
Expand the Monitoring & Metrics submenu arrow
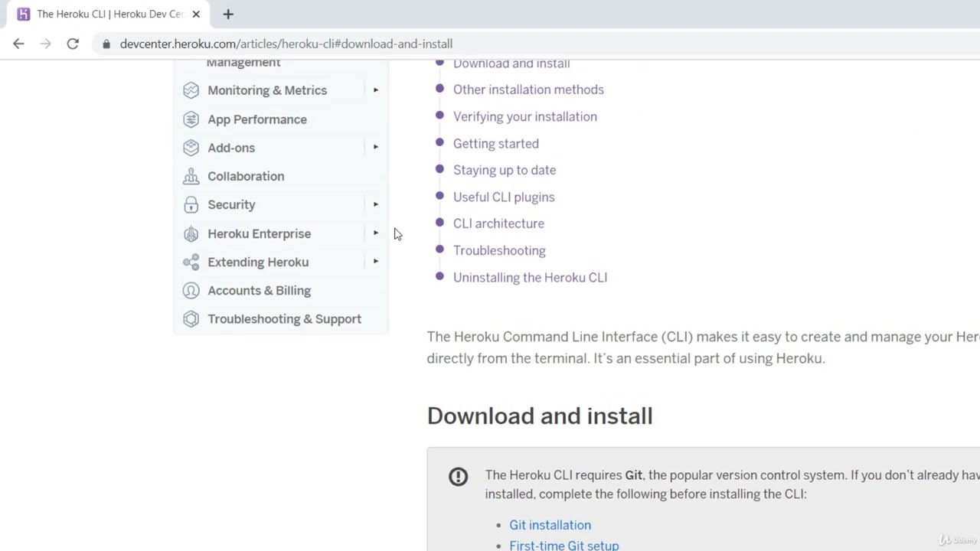(x=375, y=90)
